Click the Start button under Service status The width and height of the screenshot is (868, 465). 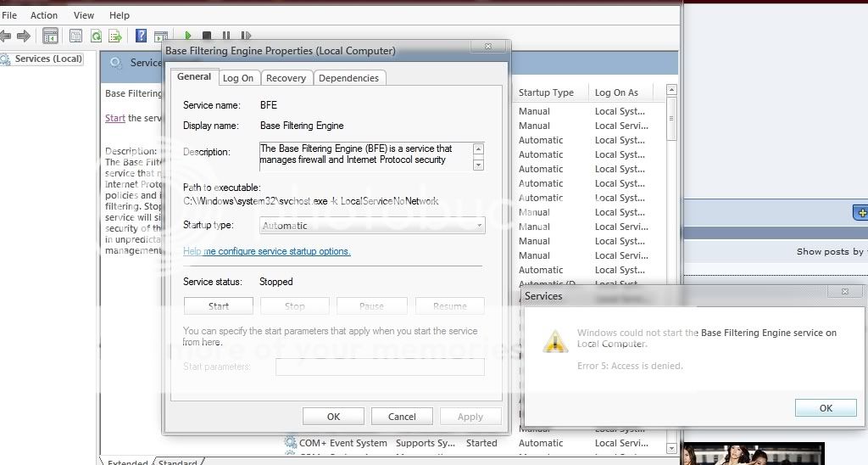pos(218,306)
